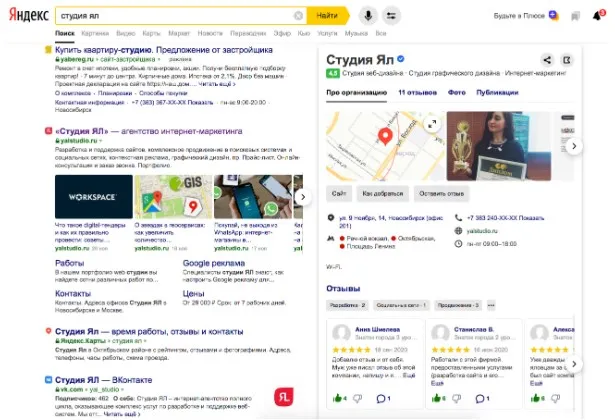Open «Студия ЯЛ» — агентство интернет-маркетинга result
Image resolution: width=615 pixels, height=420 pixels.
(149, 131)
